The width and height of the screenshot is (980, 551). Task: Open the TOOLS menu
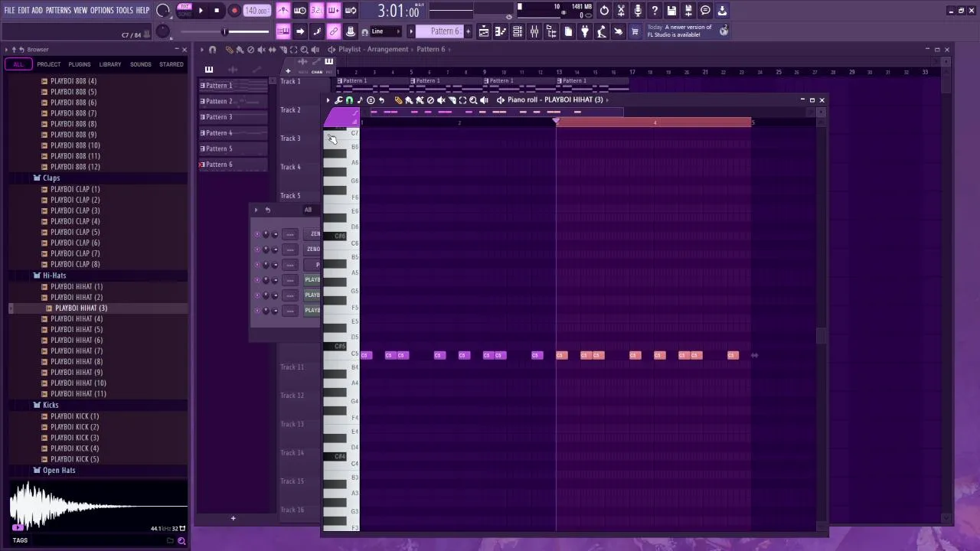coord(124,11)
